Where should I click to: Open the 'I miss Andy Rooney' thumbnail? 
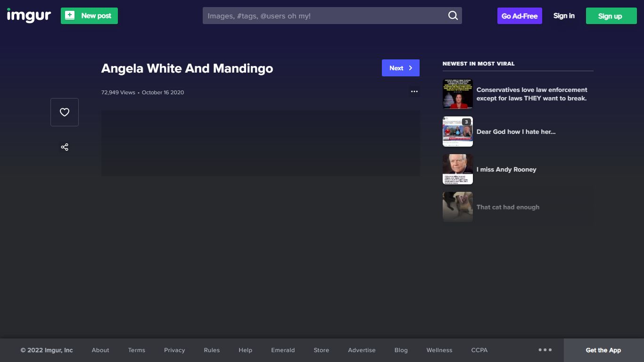point(458,169)
